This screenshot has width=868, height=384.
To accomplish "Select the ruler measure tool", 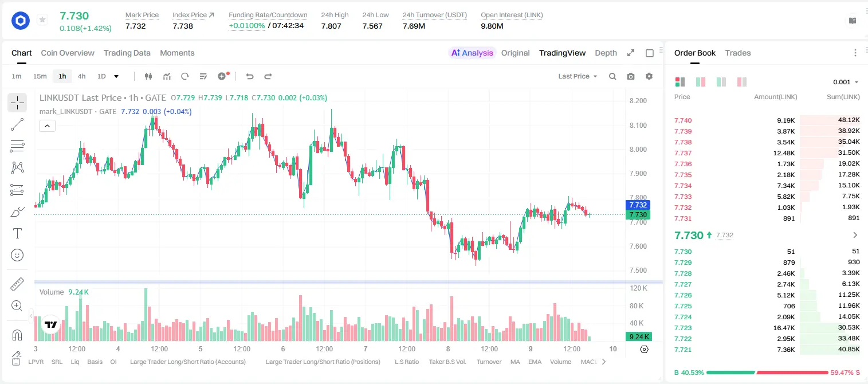I will click(x=17, y=284).
